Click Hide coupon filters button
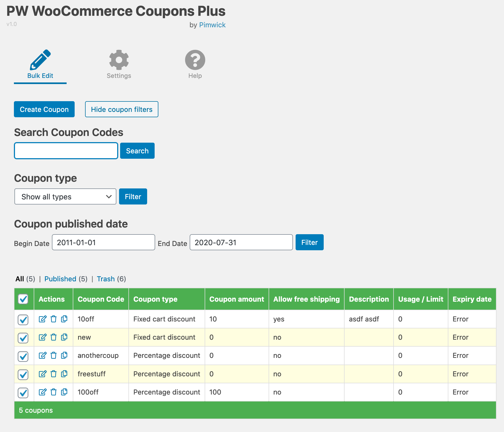504x432 pixels. coord(121,109)
